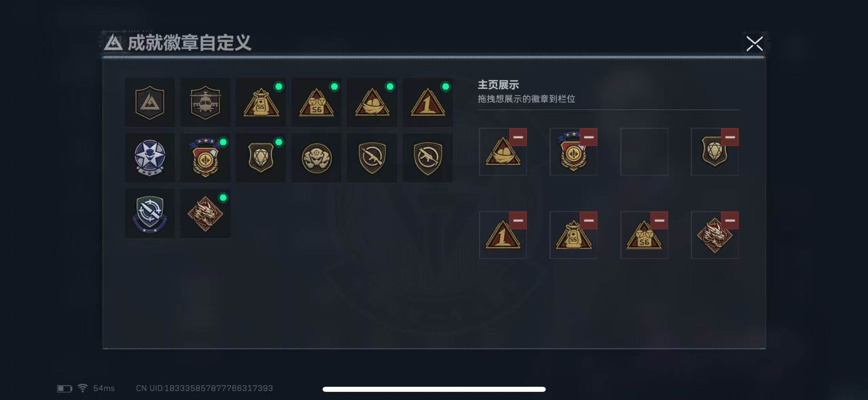868x400 pixels.
Task: Remove the S5 badge from showcase
Action: click(589, 221)
